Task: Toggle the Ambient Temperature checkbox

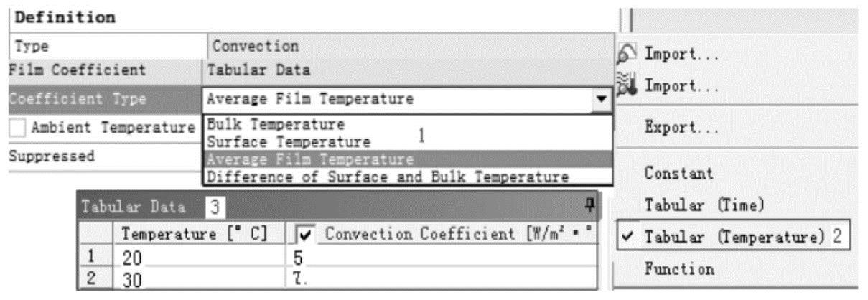Action: coord(19,128)
